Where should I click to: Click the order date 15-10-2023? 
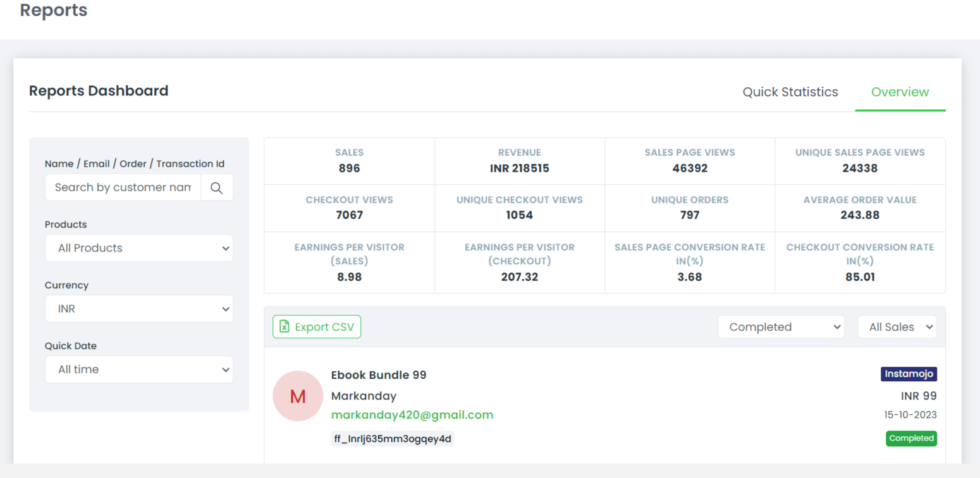coord(910,415)
